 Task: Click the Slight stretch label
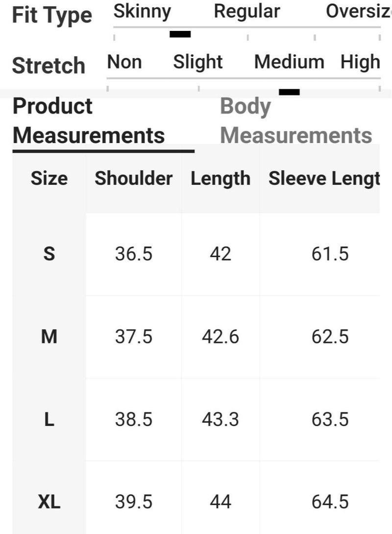[x=198, y=62]
